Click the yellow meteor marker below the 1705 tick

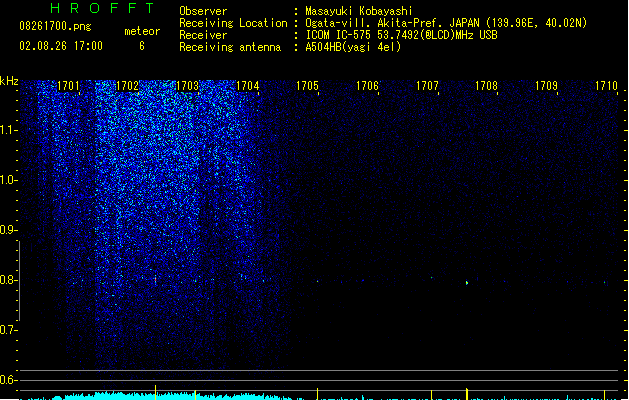click(x=317, y=394)
